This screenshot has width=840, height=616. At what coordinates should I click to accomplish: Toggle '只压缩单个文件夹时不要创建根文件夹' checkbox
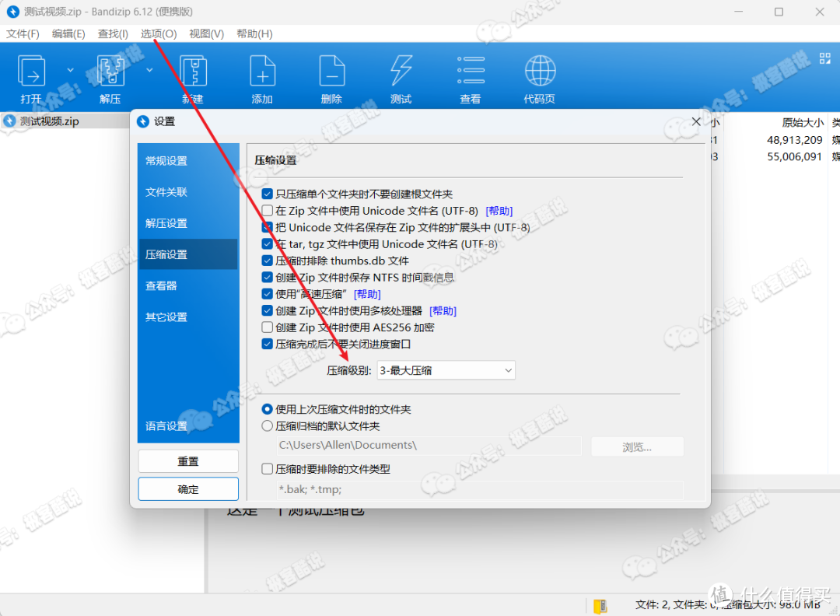pos(268,194)
